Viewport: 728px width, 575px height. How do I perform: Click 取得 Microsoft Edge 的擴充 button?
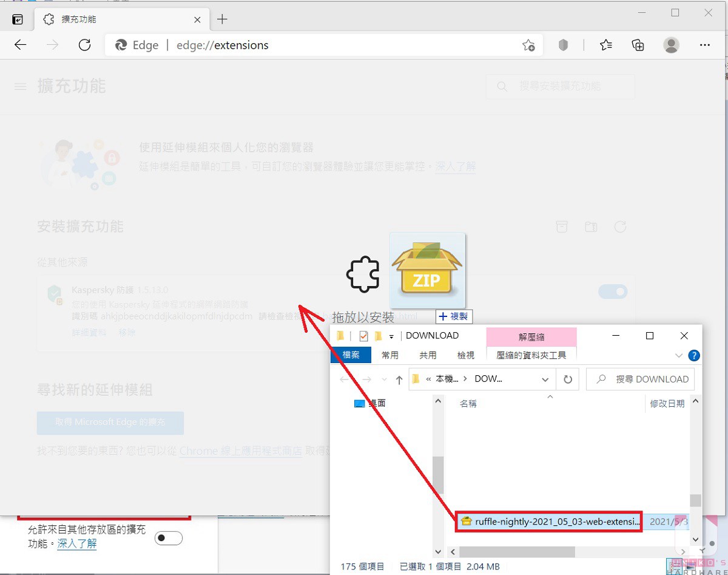pos(110,422)
